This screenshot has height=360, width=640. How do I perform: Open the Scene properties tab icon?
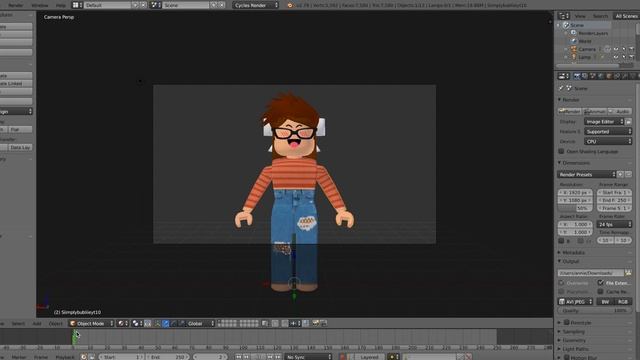[593, 76]
